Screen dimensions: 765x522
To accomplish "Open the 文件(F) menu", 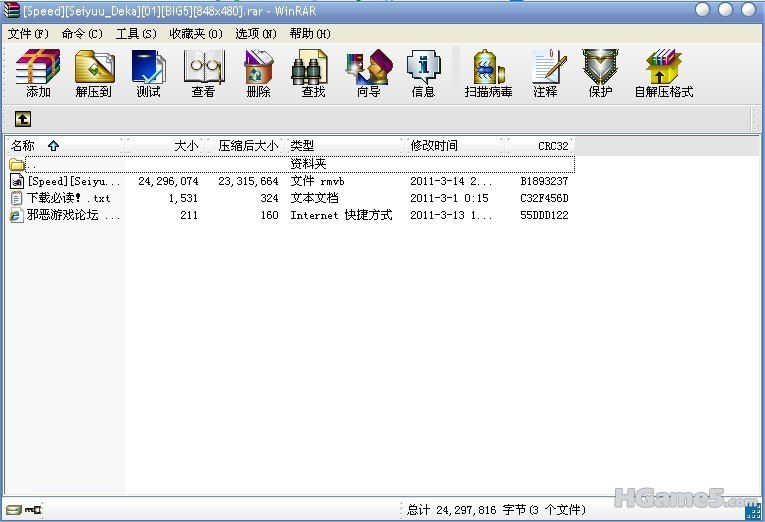I will coord(28,33).
